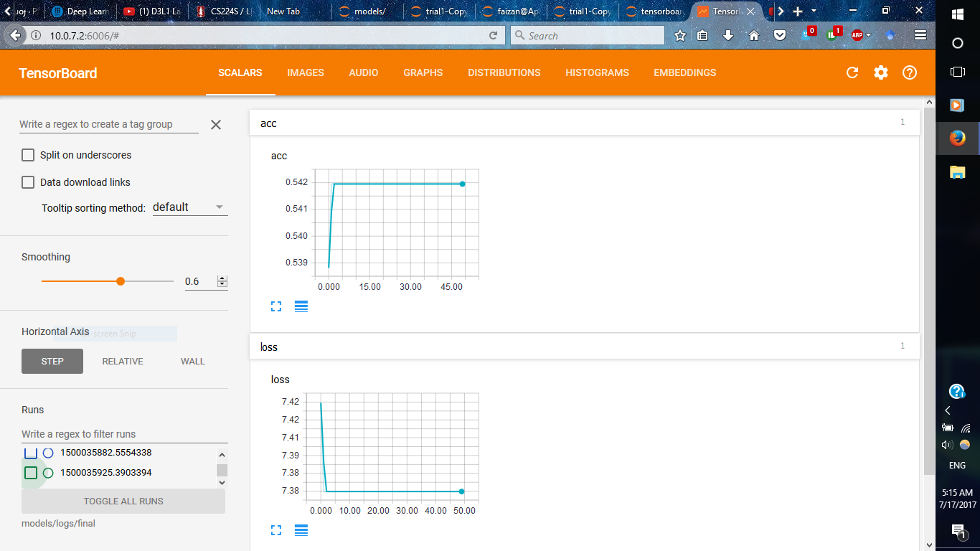Switch to models/ browser tab

[x=368, y=11]
